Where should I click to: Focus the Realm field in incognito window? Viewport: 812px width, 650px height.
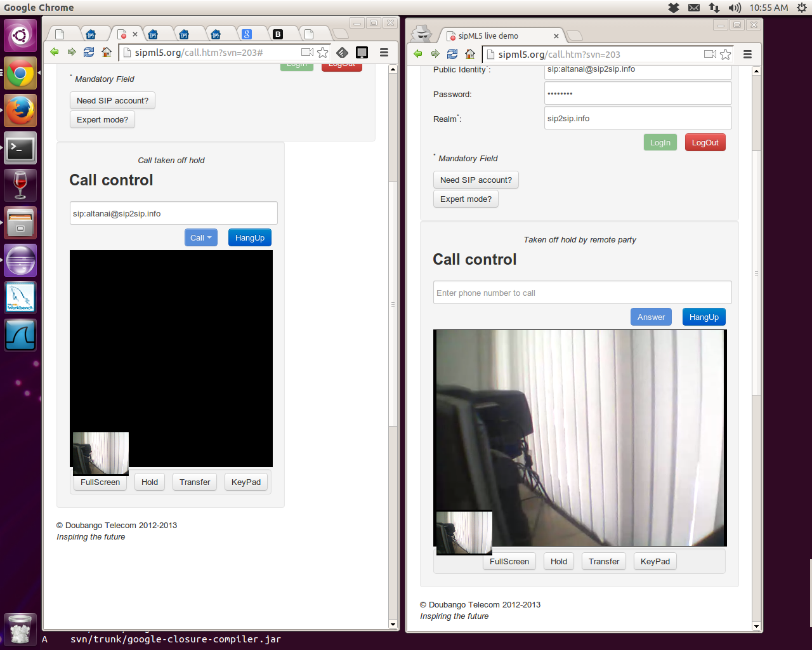click(638, 118)
